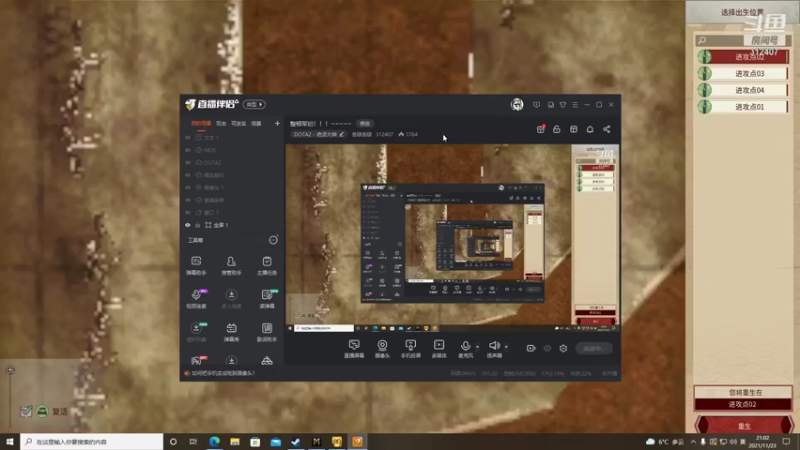The width and height of the screenshot is (800, 450).
Task: Open the 弹幕助手 tool
Action: [196, 266]
